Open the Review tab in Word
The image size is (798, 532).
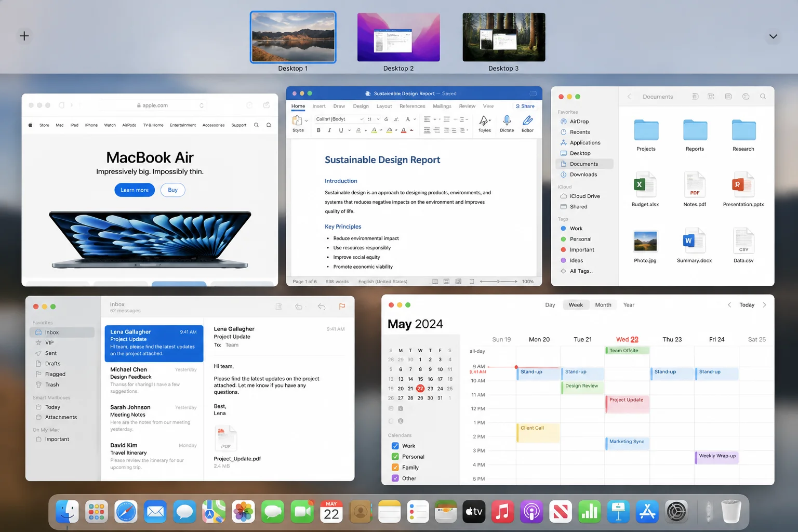(467, 106)
